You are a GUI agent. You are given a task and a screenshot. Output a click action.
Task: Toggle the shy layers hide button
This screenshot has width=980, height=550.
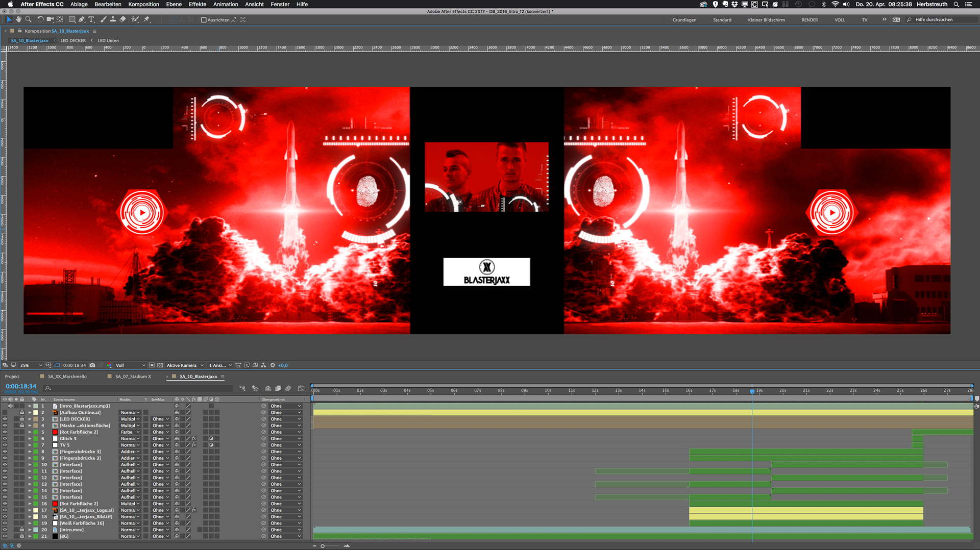pyautogui.click(x=268, y=389)
